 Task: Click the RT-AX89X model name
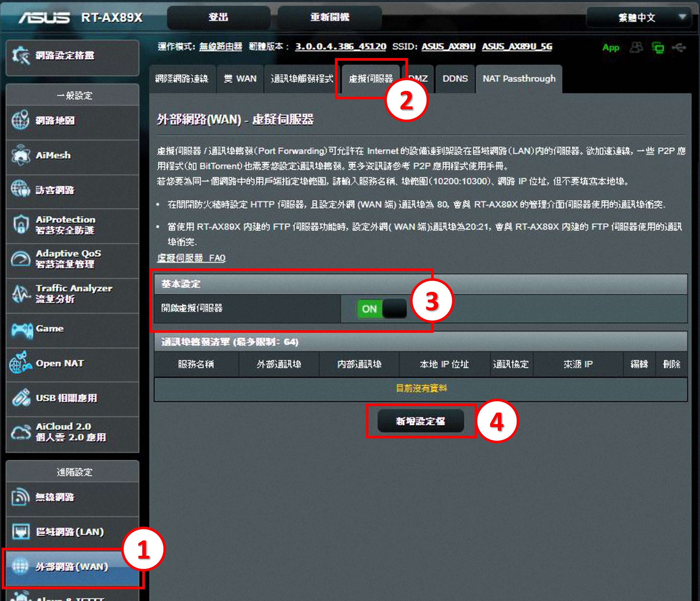click(112, 17)
